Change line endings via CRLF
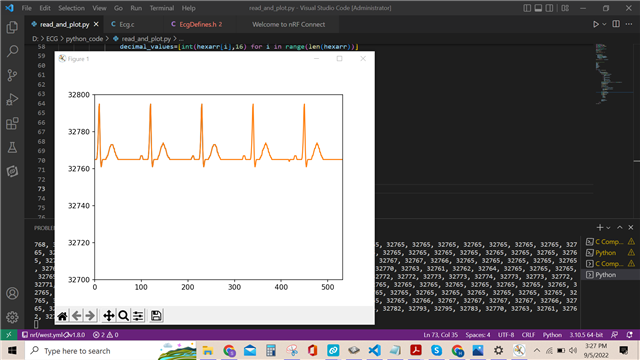The image size is (640, 360). (528, 335)
